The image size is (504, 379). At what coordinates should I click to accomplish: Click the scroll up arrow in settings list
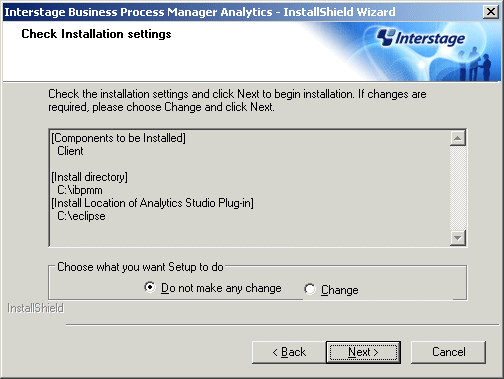tap(458, 138)
